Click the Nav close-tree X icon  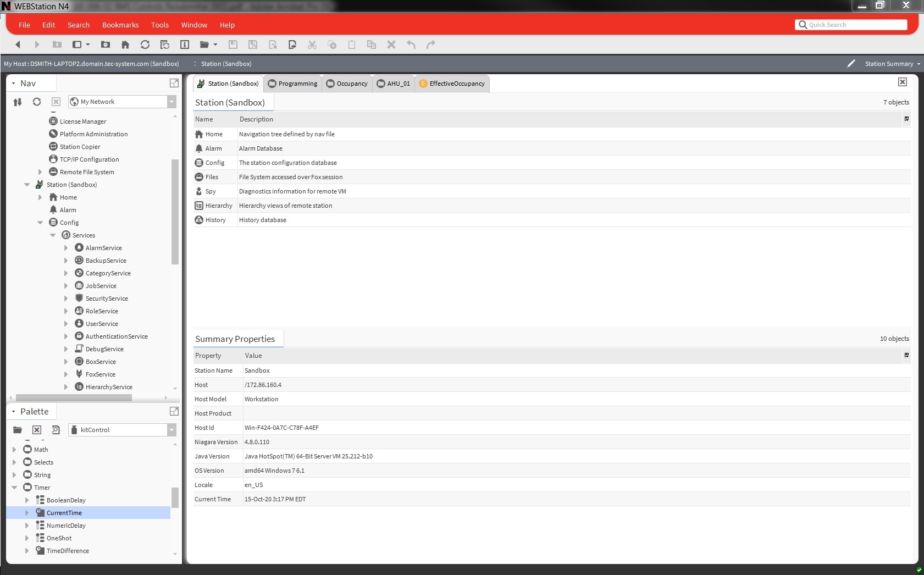pyautogui.click(x=56, y=102)
